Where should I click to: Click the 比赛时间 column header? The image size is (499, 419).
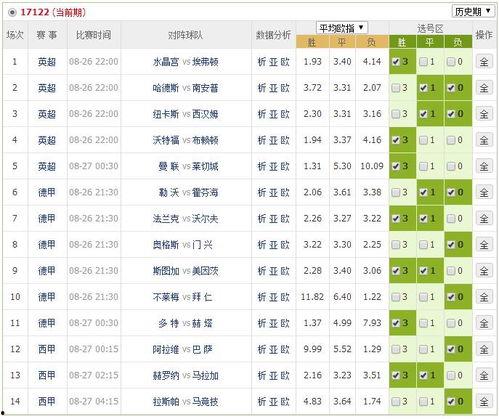[x=94, y=35]
